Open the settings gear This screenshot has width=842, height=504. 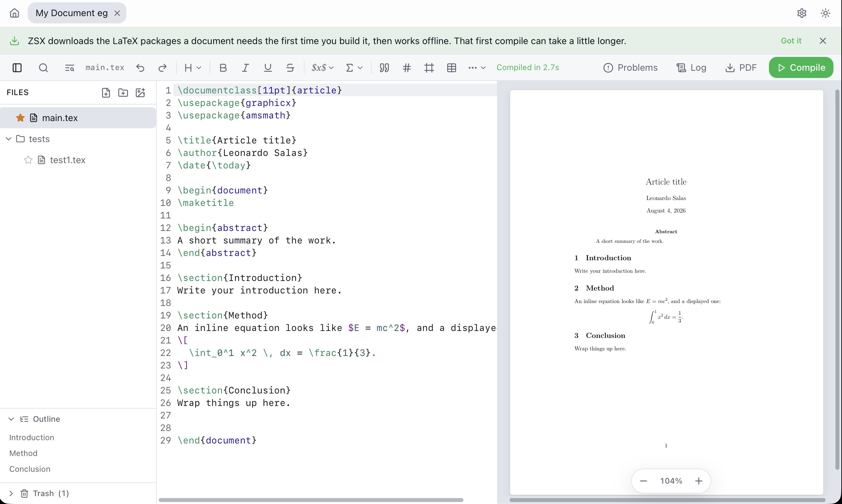click(x=802, y=13)
